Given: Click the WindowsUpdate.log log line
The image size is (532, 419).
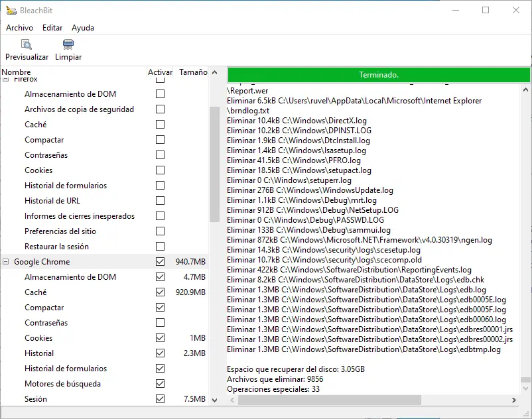Looking at the screenshot, I should point(310,190).
